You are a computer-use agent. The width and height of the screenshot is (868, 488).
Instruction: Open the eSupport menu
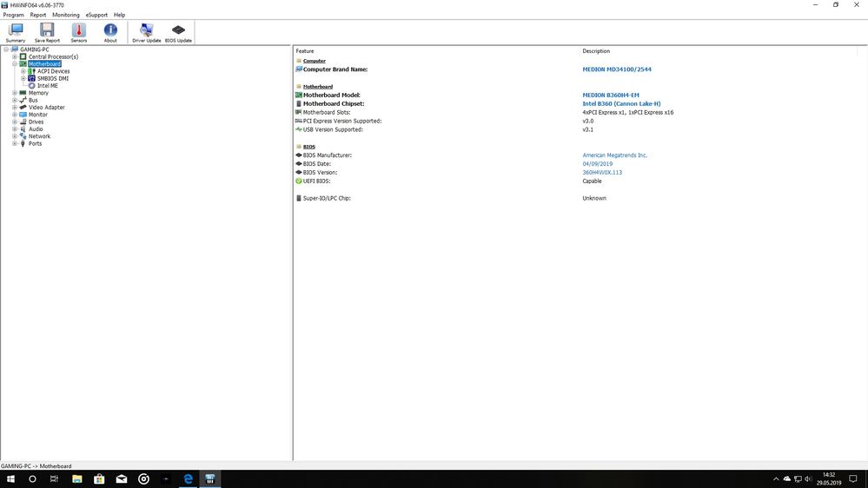point(96,15)
